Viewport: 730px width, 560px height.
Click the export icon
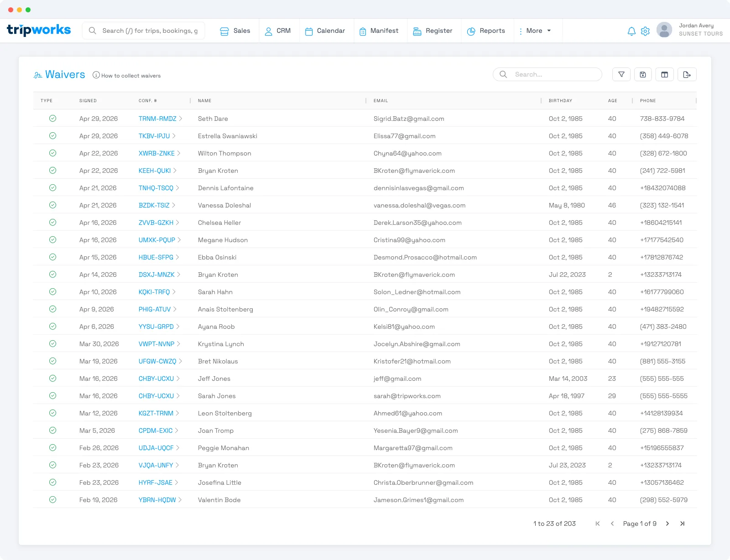click(x=687, y=74)
